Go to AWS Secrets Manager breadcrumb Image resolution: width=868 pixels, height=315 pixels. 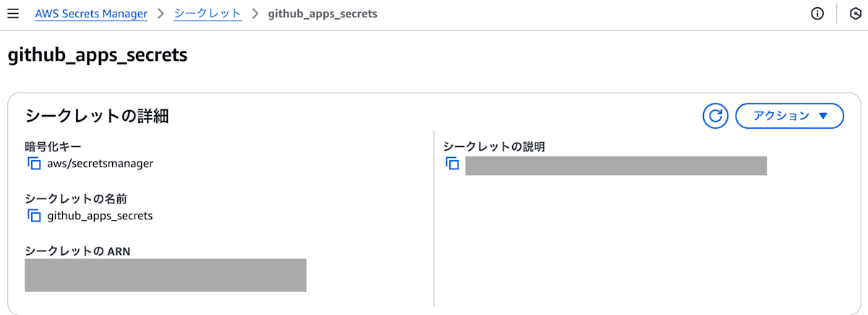(x=91, y=14)
